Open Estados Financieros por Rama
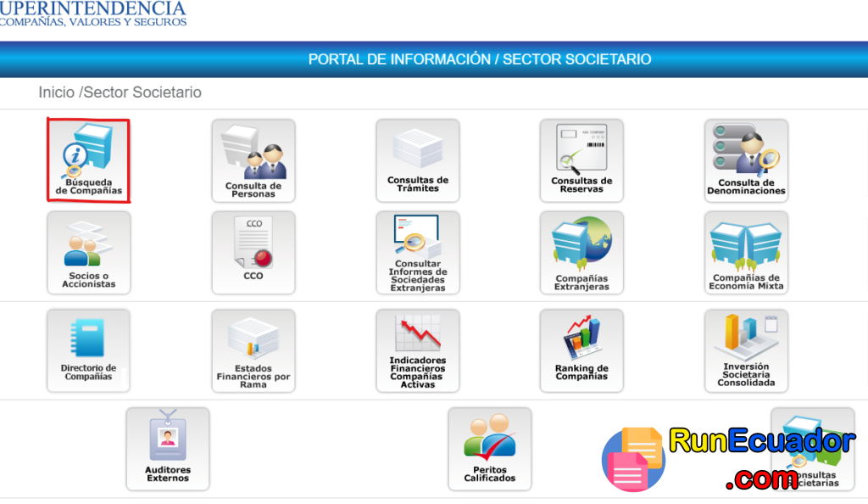The height and width of the screenshot is (504, 868). tap(253, 350)
